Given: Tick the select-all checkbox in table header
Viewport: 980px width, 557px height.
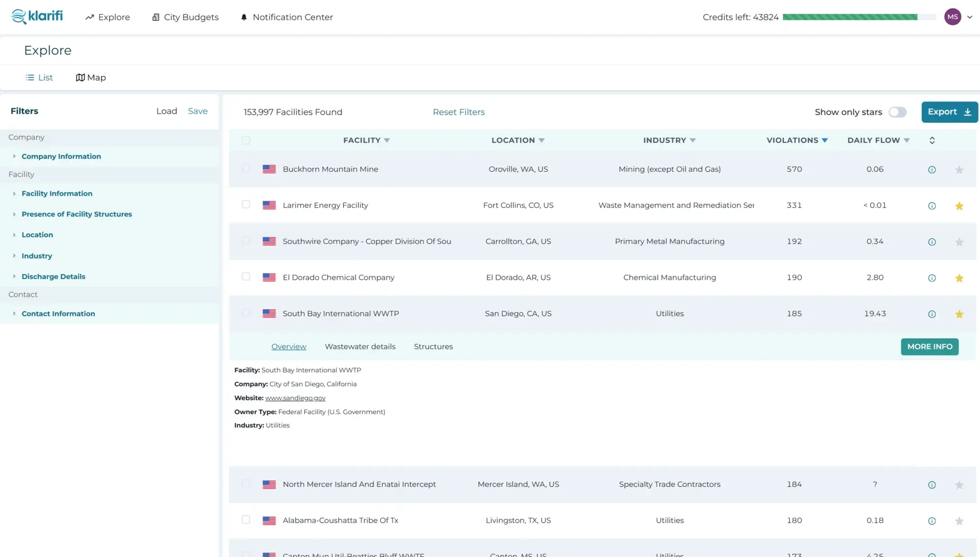Looking at the screenshot, I should pos(246,140).
